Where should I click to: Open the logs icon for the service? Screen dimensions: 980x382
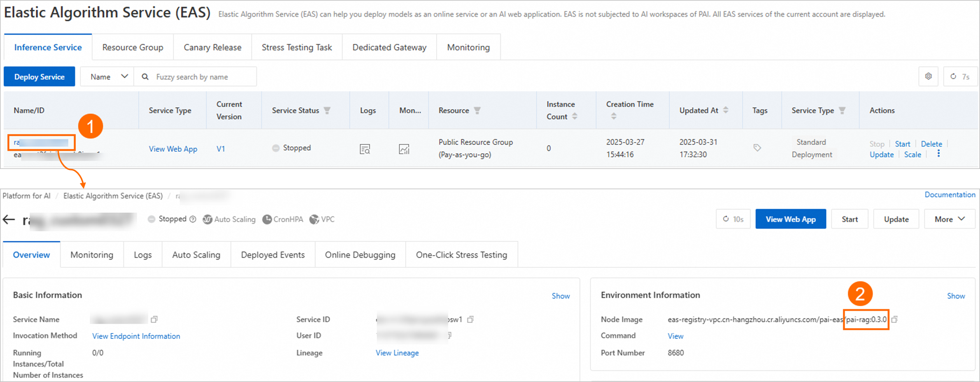(365, 149)
